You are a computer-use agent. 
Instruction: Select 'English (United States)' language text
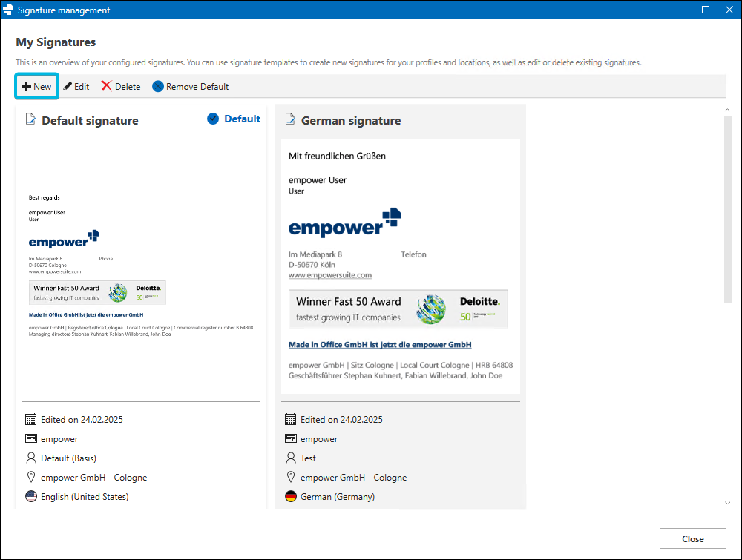click(x=85, y=497)
